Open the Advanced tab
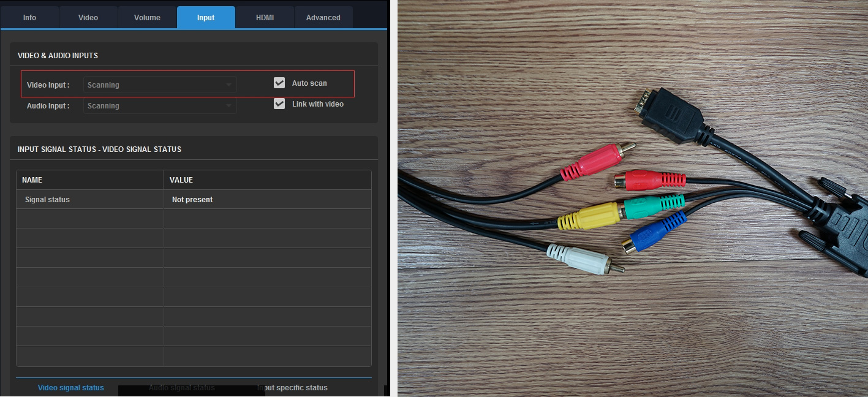This screenshot has width=868, height=397. (323, 17)
